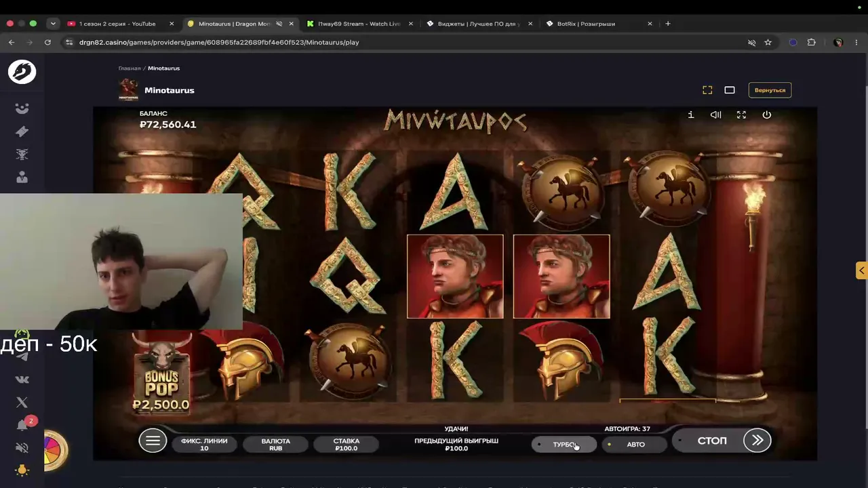The width and height of the screenshot is (868, 488).
Task: View site information in address bar
Action: click(x=68, y=42)
